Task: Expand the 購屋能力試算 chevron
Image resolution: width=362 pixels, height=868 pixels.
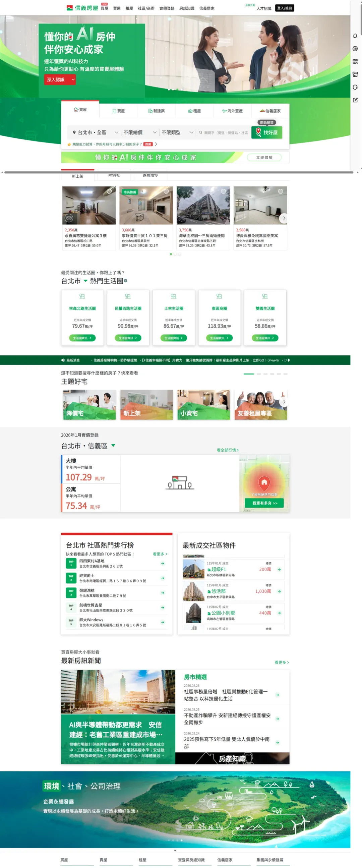Action: (x=156, y=144)
